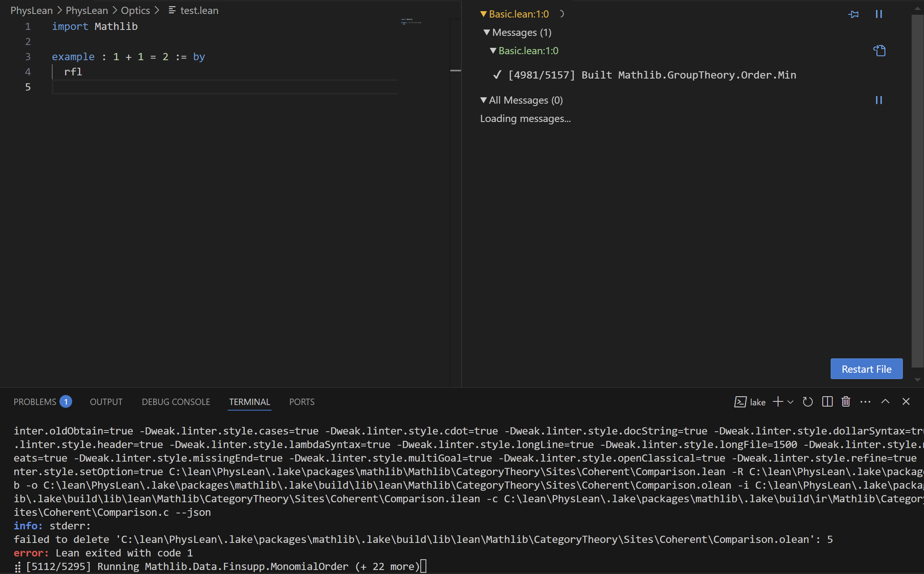
Task: Open the PORTS tab
Action: (x=301, y=402)
